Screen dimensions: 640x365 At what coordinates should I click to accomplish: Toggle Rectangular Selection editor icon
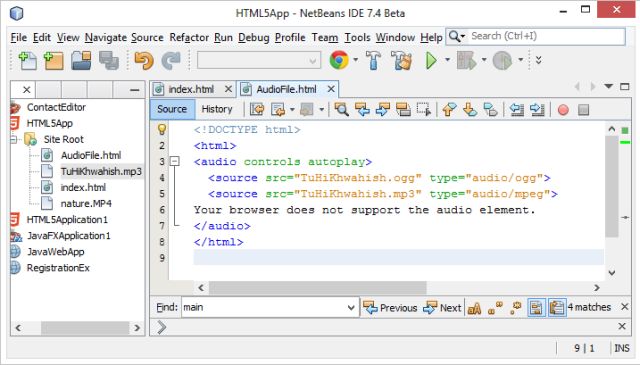coord(424,109)
